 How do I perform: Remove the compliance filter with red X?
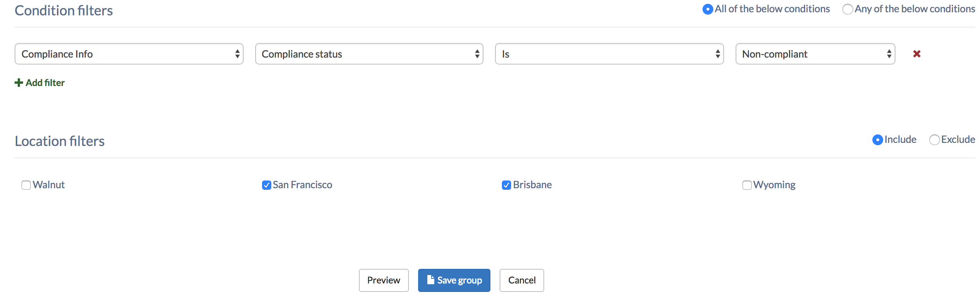pyautogui.click(x=917, y=54)
